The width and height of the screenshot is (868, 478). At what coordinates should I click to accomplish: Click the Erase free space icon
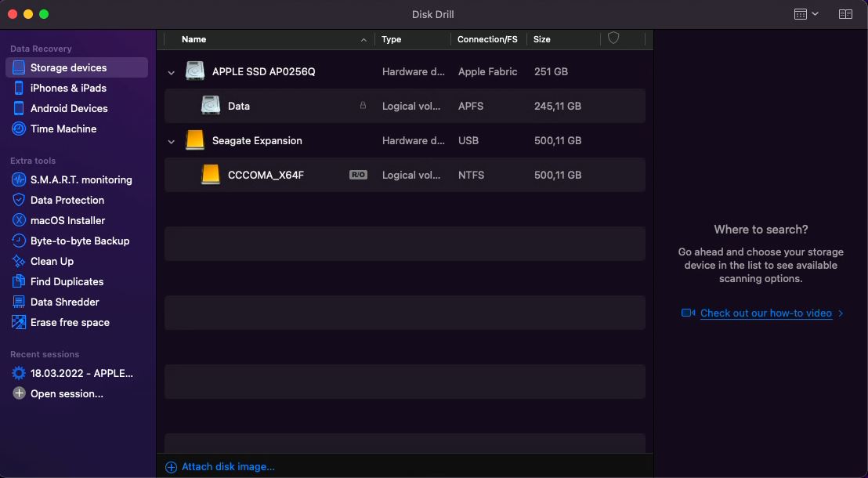(x=19, y=322)
